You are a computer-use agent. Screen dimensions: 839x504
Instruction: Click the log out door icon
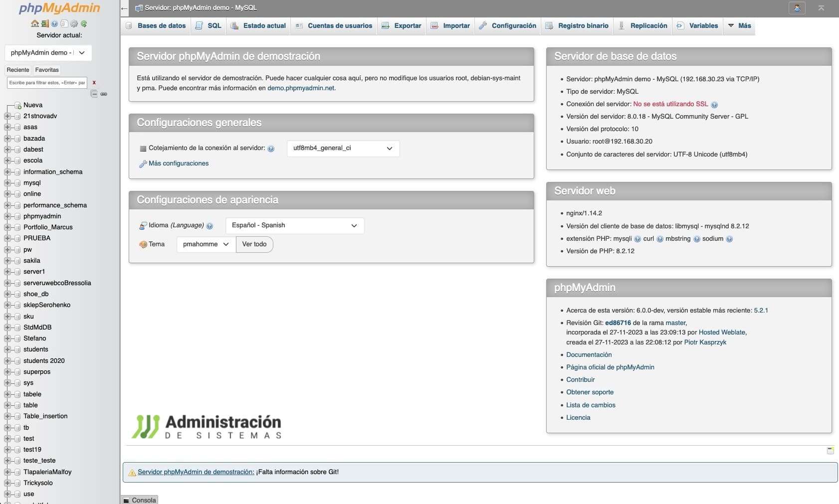pos(45,23)
